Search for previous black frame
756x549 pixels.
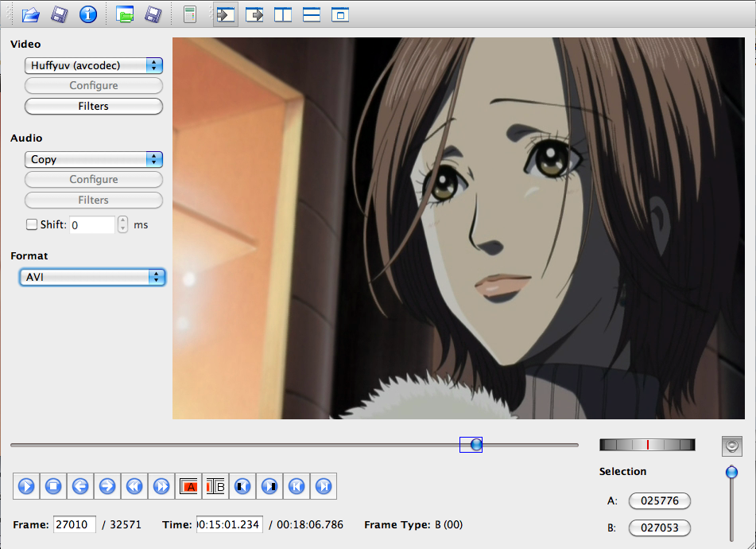click(242, 486)
